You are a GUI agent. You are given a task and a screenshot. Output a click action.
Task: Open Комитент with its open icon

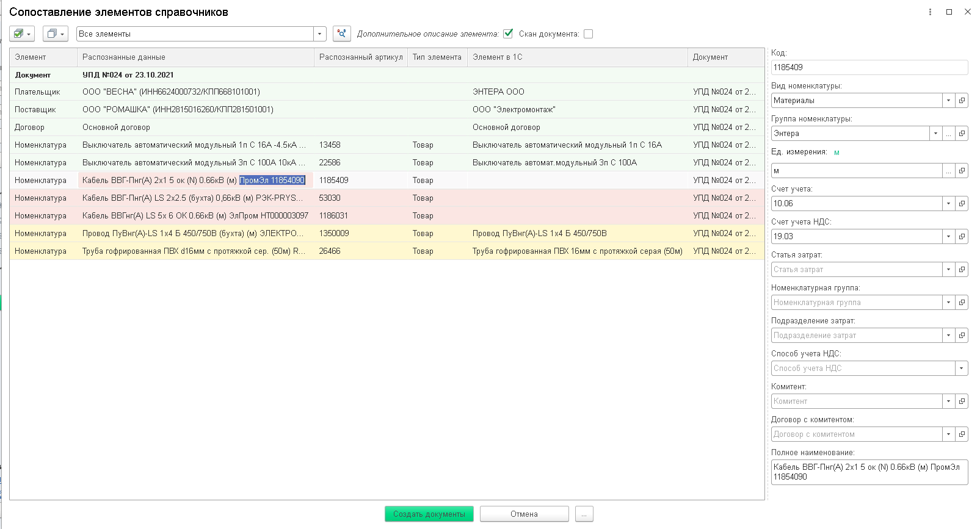click(x=962, y=401)
